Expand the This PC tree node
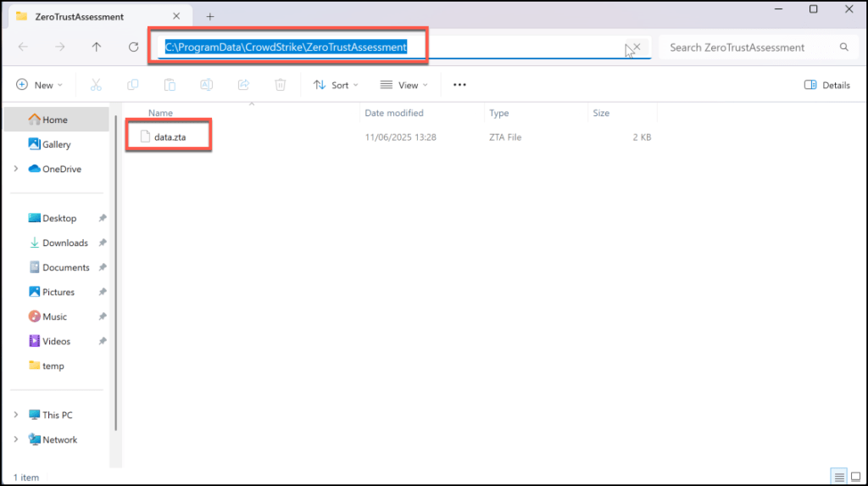This screenshot has height=486, width=868. [16, 415]
